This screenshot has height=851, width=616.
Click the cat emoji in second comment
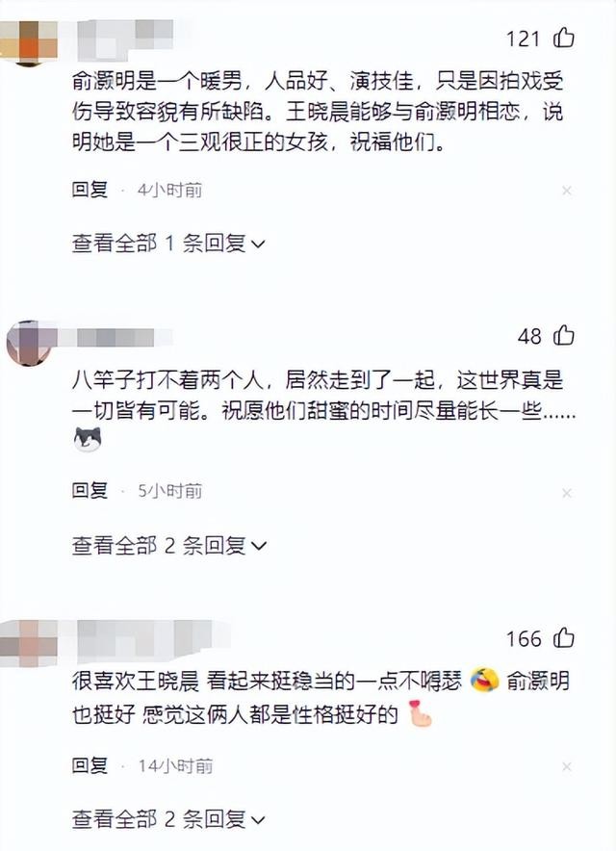[x=88, y=440]
